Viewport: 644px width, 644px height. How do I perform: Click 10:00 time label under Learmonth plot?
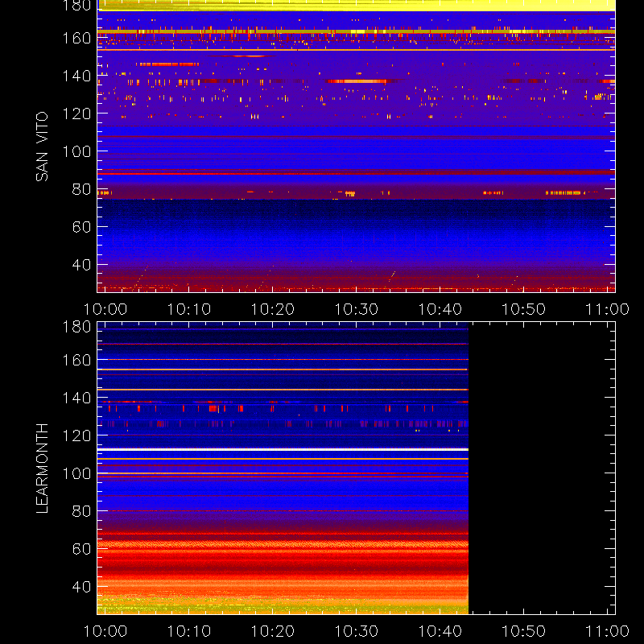click(105, 631)
